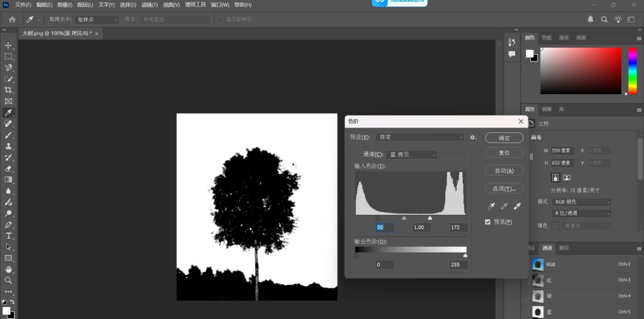Pick the white point eyedropper in Levels

517,206
